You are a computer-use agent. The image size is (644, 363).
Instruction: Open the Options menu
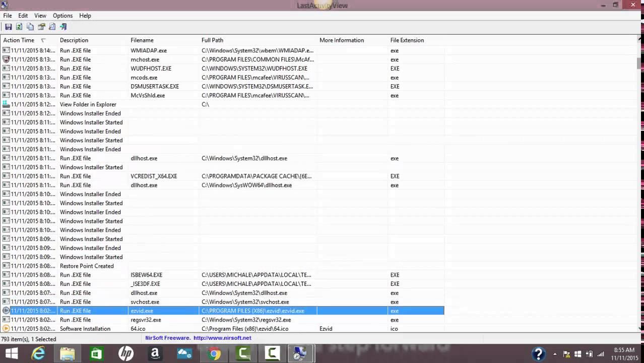tap(63, 16)
